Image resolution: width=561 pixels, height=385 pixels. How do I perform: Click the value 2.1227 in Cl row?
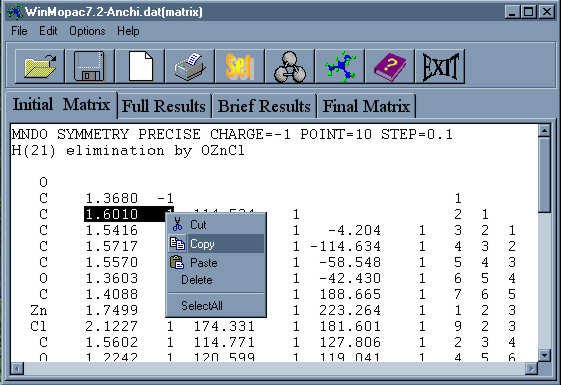point(111,326)
